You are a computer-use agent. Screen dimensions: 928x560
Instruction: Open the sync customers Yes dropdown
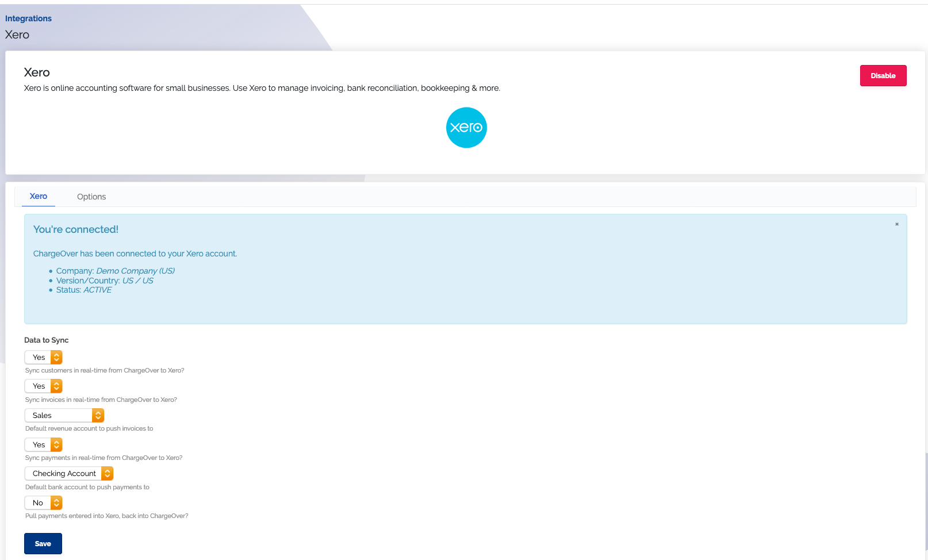[x=44, y=357]
